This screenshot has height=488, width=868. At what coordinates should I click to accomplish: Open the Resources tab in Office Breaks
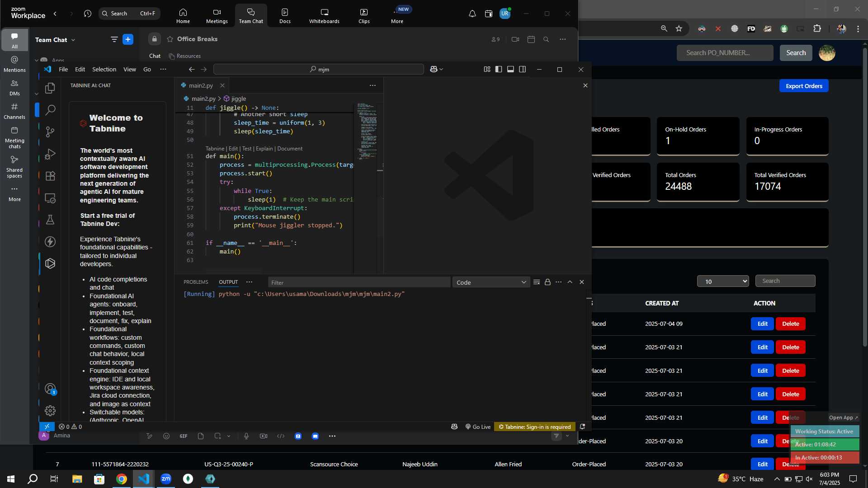[x=185, y=56]
